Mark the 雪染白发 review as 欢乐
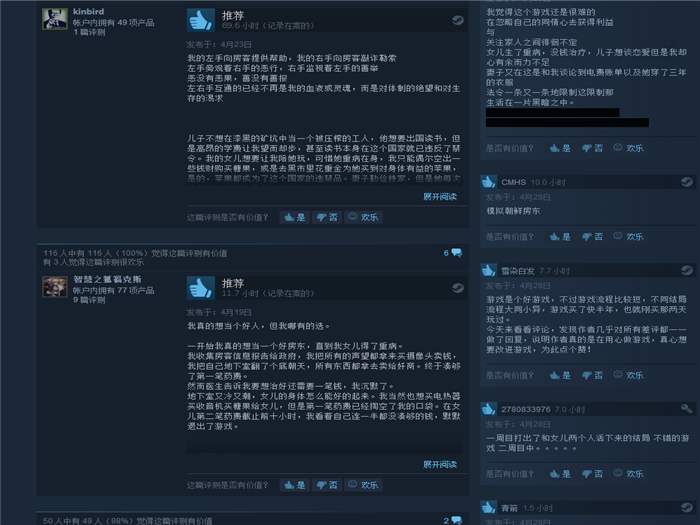Viewport: 700px width, 525px height. tap(629, 375)
